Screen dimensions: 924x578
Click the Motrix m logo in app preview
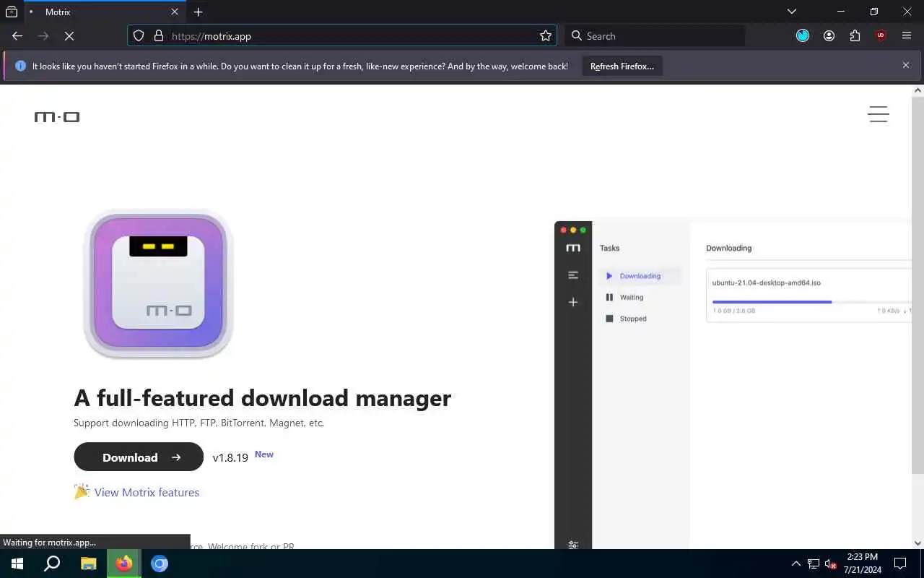573,248
